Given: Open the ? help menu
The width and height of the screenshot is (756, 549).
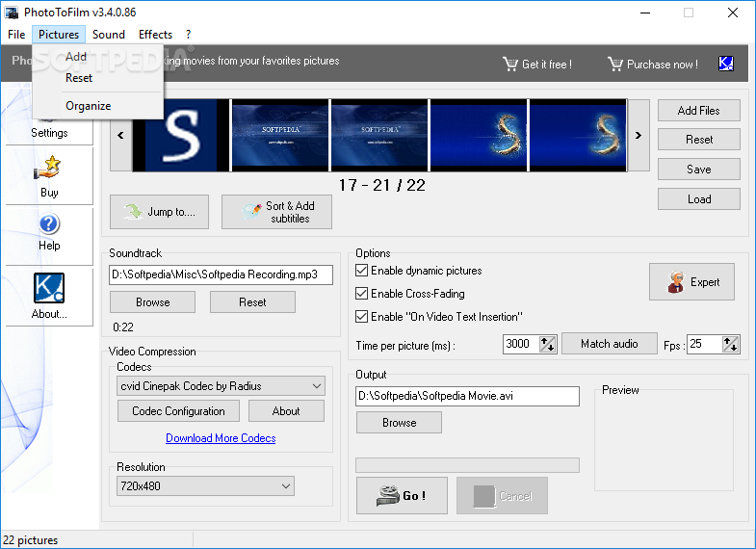Looking at the screenshot, I should [x=188, y=35].
